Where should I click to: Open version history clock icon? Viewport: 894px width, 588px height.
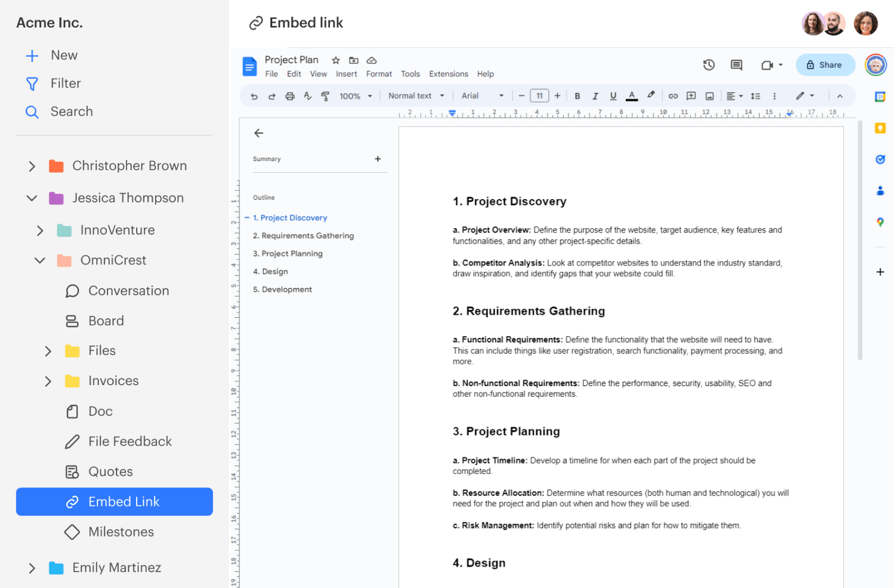(709, 65)
